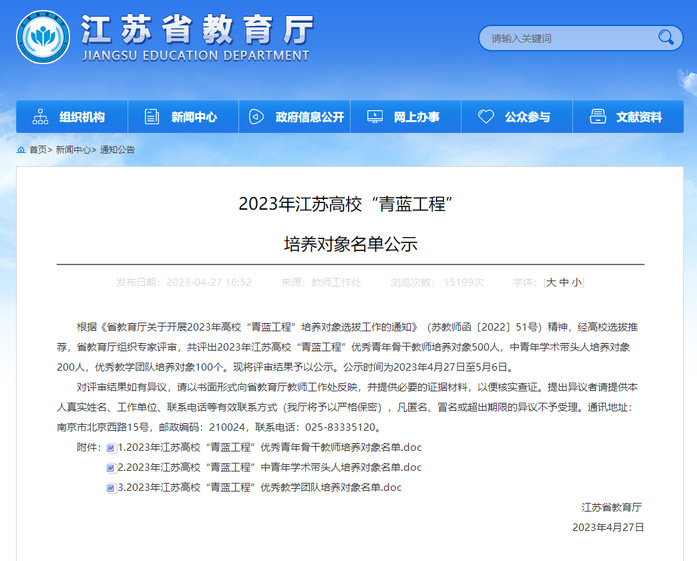Viewport: 697px width, 561px height.
Task: Click the 公众参与 heart icon
Action: pos(486,117)
